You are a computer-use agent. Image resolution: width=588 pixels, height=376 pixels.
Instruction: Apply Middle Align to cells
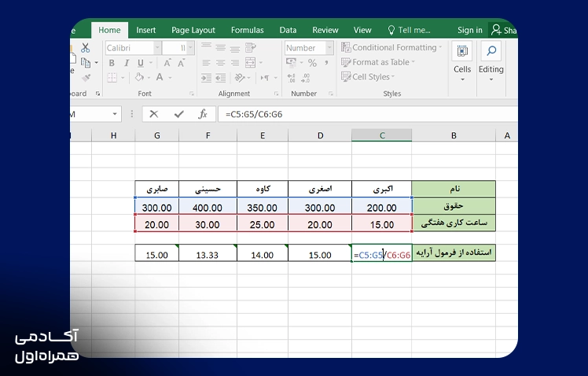tap(220, 48)
